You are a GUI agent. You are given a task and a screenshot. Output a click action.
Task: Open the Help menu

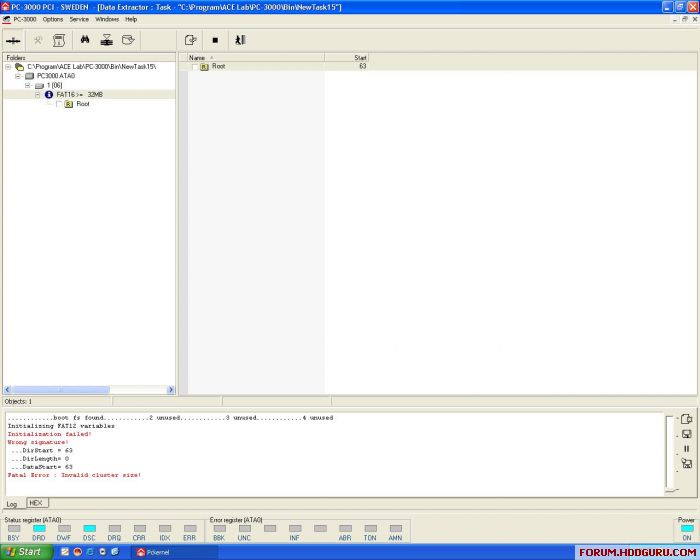pyautogui.click(x=131, y=20)
